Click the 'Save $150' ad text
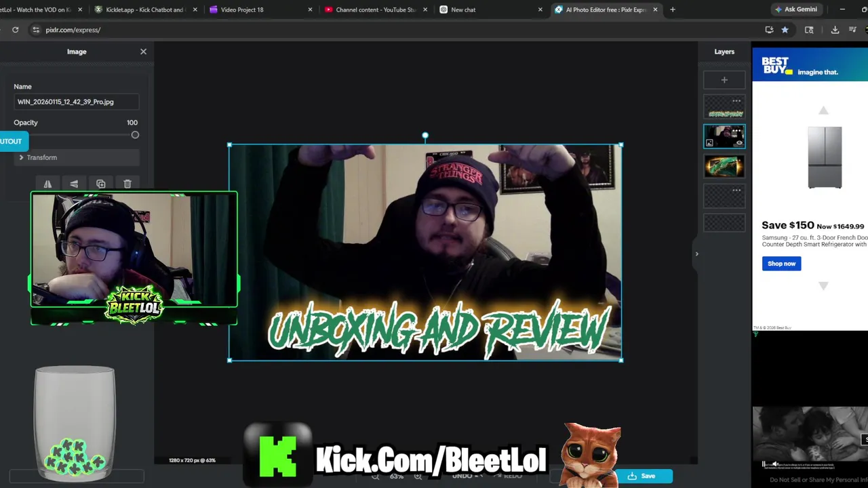 (x=787, y=225)
